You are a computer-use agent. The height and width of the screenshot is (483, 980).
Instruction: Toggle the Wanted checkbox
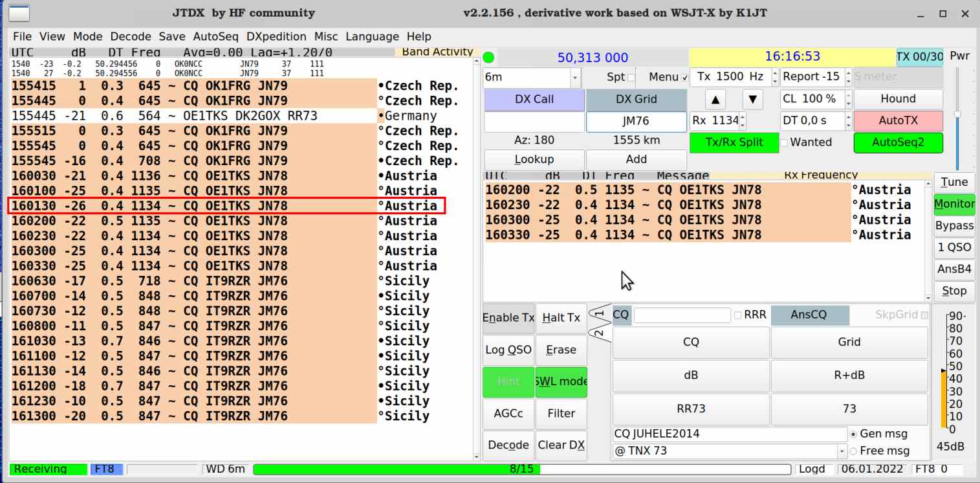785,142
